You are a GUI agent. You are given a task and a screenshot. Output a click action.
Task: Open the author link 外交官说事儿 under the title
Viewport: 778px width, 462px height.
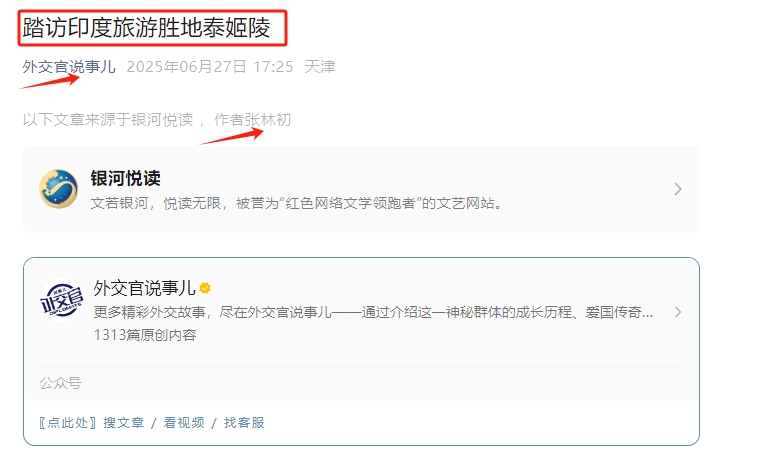click(69, 66)
